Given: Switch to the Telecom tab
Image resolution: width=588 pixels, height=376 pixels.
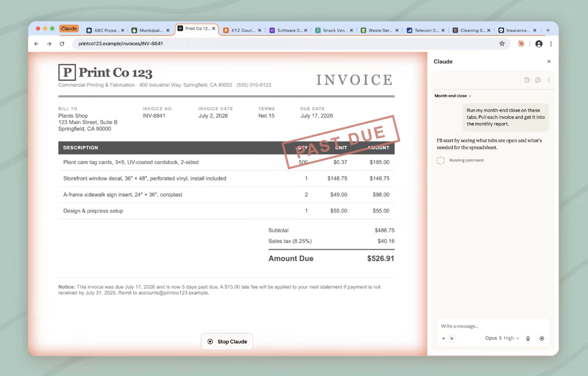Looking at the screenshot, I should pyautogui.click(x=425, y=30).
